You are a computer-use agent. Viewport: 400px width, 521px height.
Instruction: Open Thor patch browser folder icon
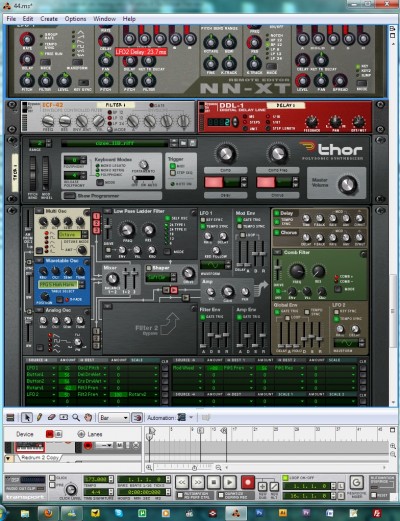[x=183, y=143]
